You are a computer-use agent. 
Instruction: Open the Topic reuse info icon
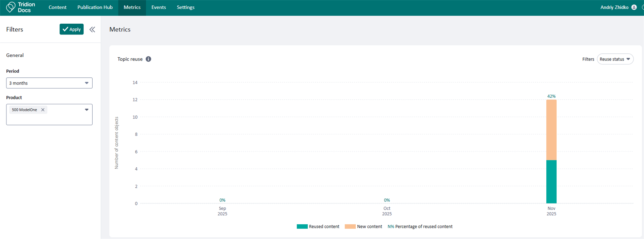click(x=148, y=59)
